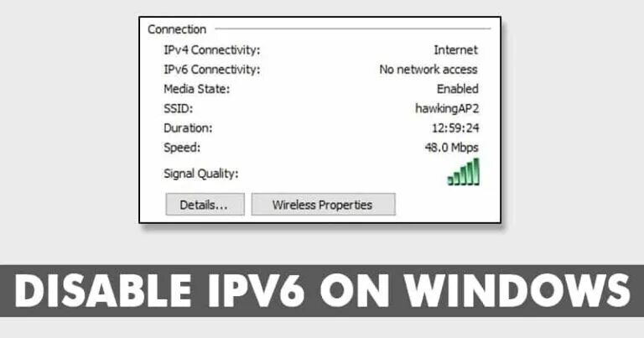
Task: Select the Duration label
Action: point(188,128)
